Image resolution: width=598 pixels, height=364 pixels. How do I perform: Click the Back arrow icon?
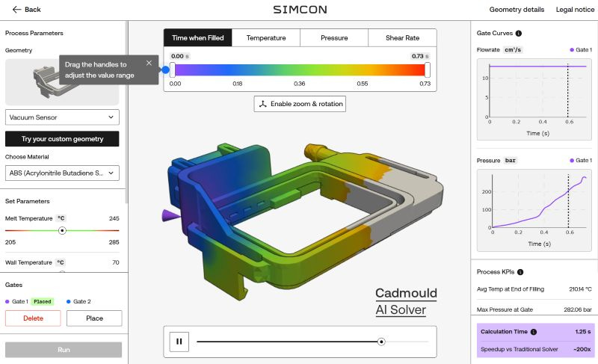(x=16, y=10)
